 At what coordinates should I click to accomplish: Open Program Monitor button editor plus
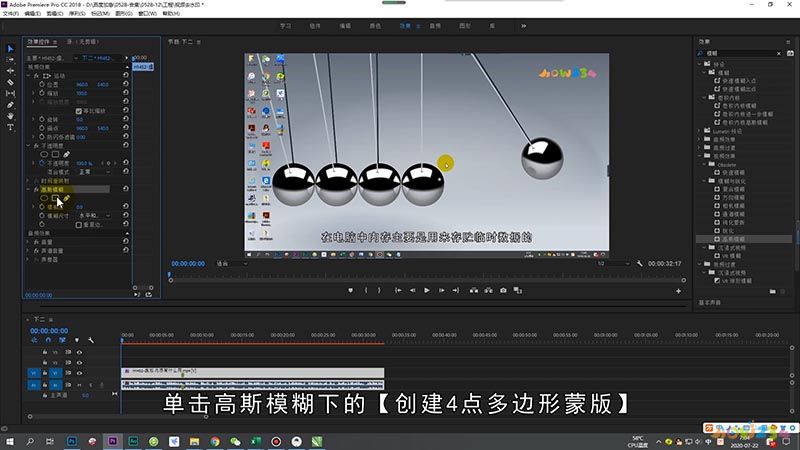pyautogui.click(x=679, y=291)
